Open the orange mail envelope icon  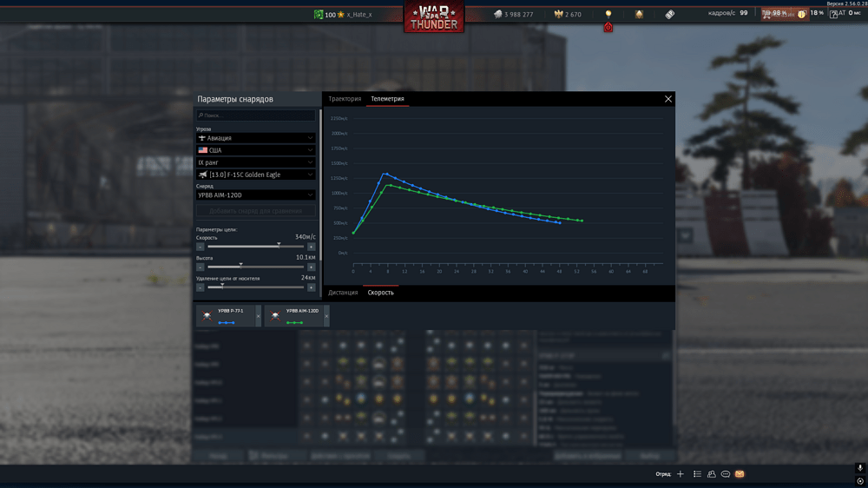740,474
